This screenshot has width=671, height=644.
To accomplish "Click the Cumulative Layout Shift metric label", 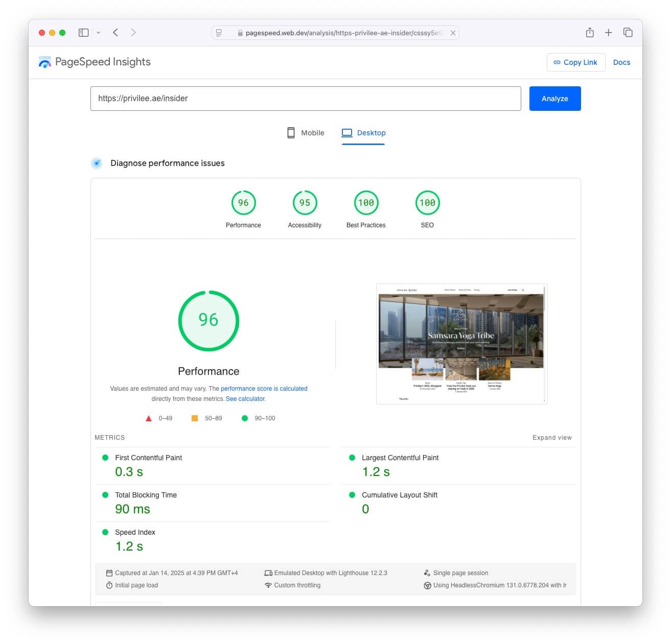I will 400,495.
